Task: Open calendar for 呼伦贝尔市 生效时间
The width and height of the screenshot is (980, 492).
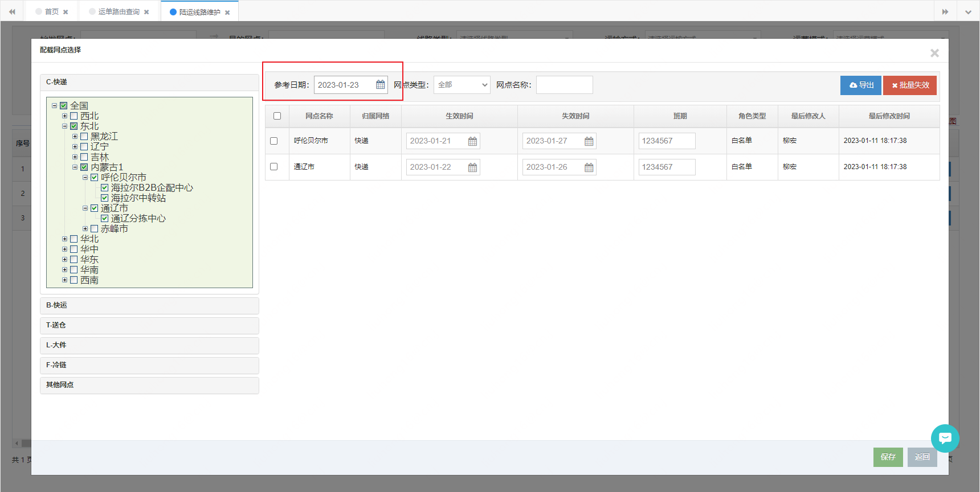Action: [472, 141]
